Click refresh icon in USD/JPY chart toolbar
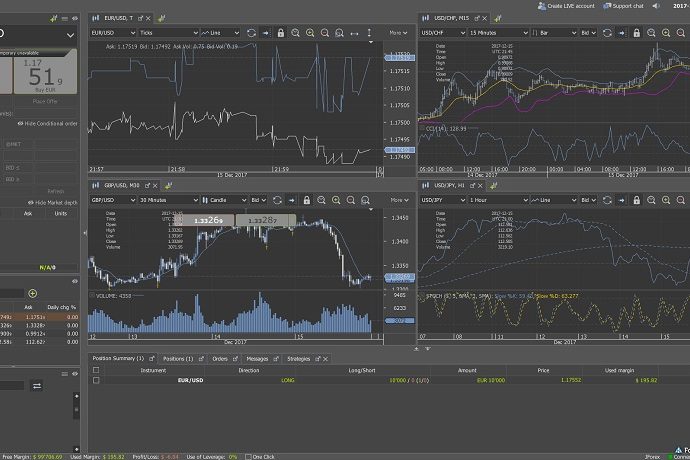Viewport: 690px width, 460px height. pos(607,200)
